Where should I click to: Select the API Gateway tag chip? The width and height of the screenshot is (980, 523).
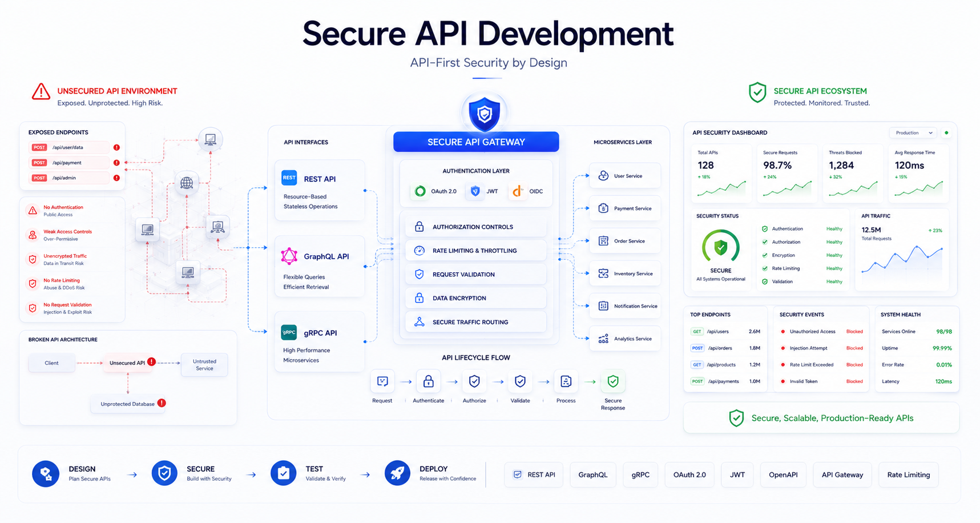[842, 474]
